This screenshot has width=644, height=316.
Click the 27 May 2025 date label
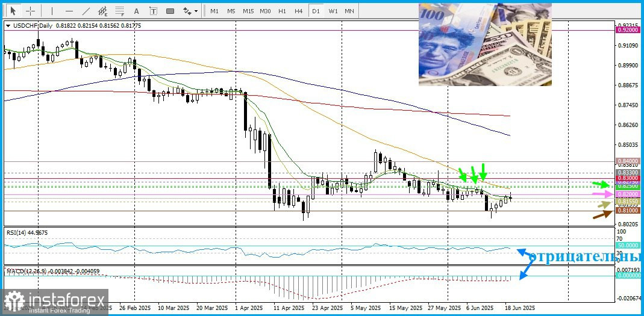point(446,308)
